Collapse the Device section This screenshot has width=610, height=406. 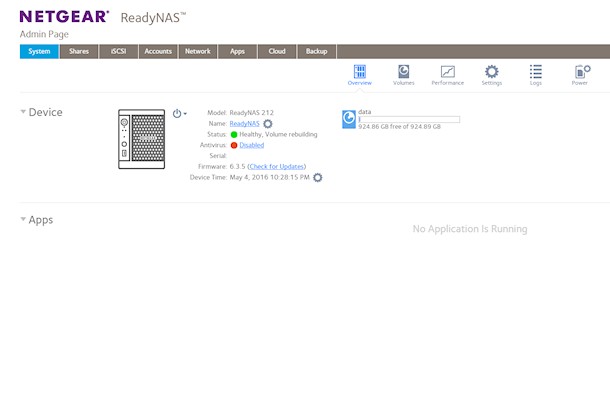tap(24, 112)
